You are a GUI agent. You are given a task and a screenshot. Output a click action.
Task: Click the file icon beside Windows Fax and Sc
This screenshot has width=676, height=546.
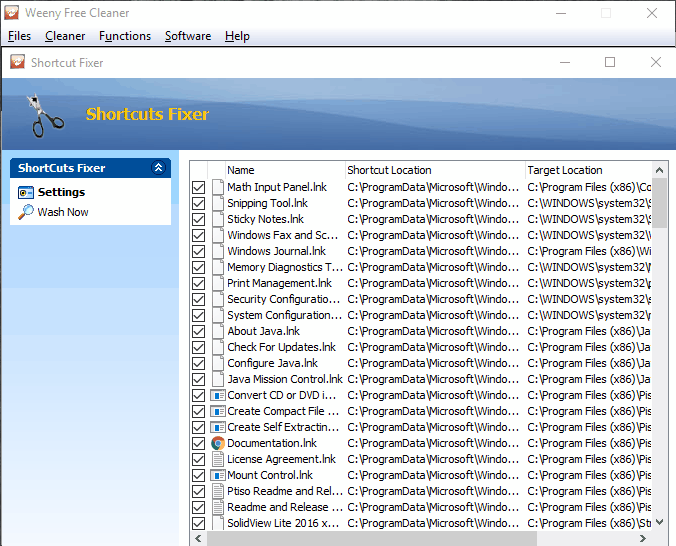218,235
